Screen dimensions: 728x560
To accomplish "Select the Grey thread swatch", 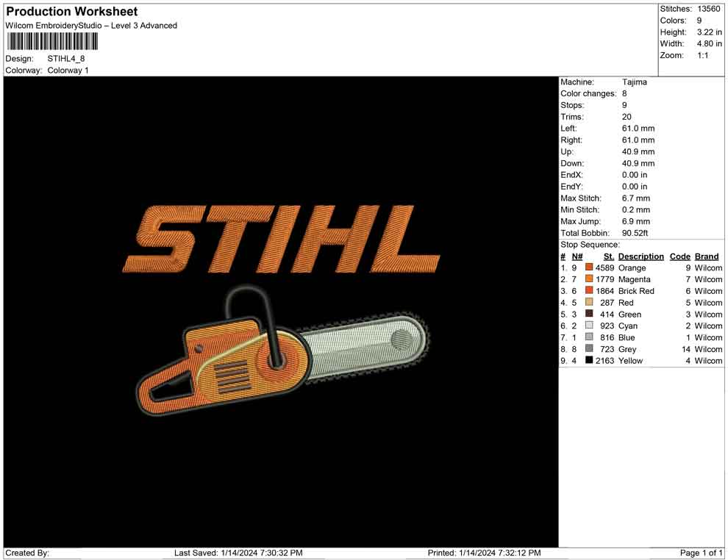I will point(588,349).
